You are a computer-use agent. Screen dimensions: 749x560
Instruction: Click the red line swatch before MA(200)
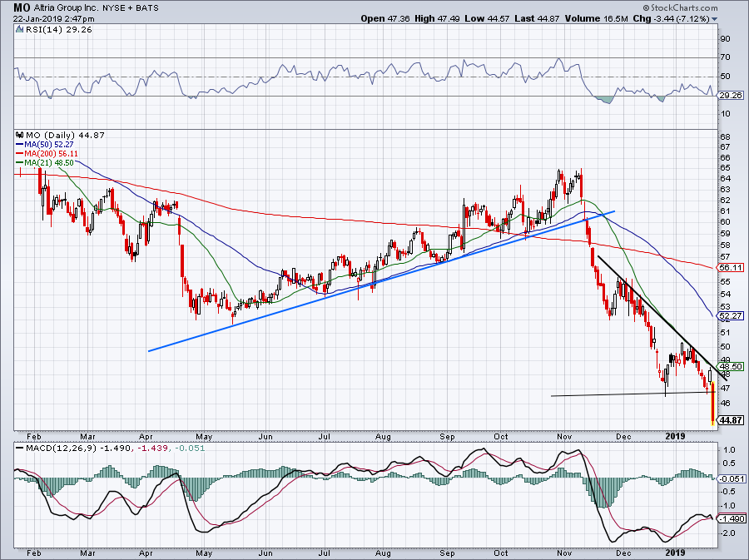(20, 153)
